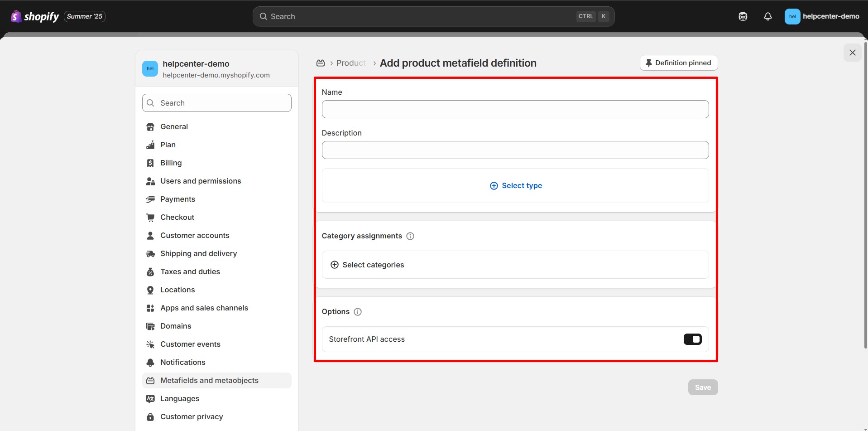The width and height of the screenshot is (868, 431).
Task: Open the Select type picker
Action: [x=515, y=186]
